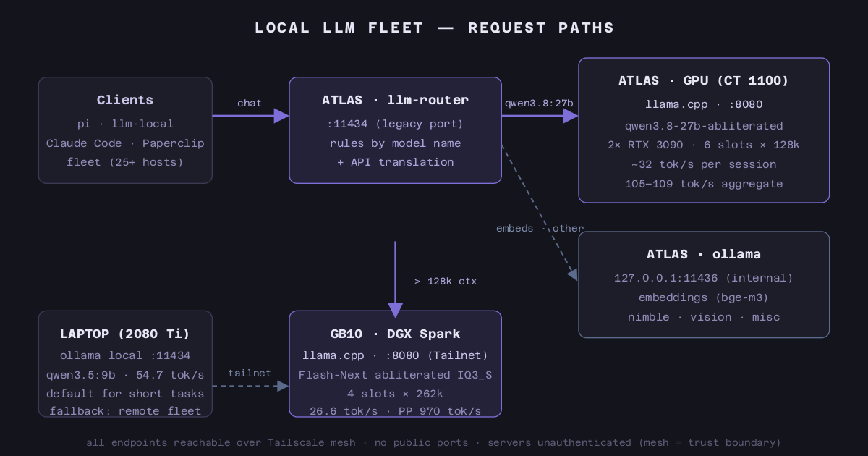The width and height of the screenshot is (868, 456).
Task: Click 'llama.cpp · :8080' in ATLAS GPU box
Action: tap(704, 104)
